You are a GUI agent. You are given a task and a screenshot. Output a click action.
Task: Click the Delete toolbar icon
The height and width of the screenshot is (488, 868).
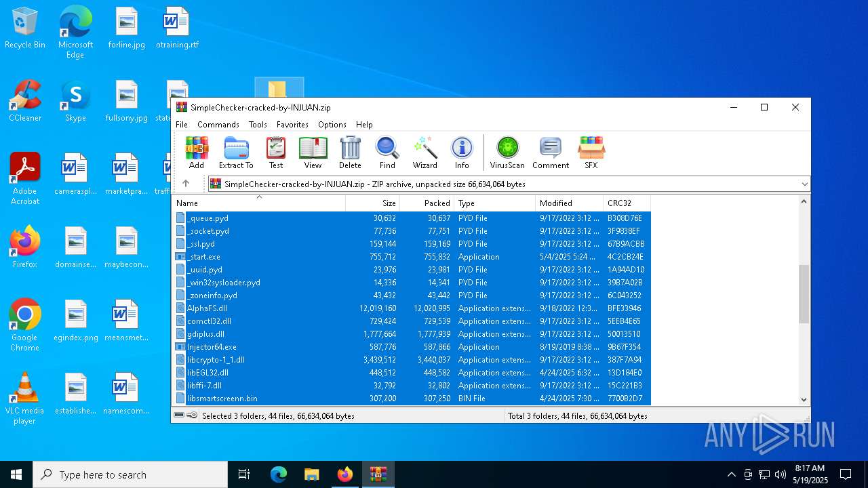[350, 152]
